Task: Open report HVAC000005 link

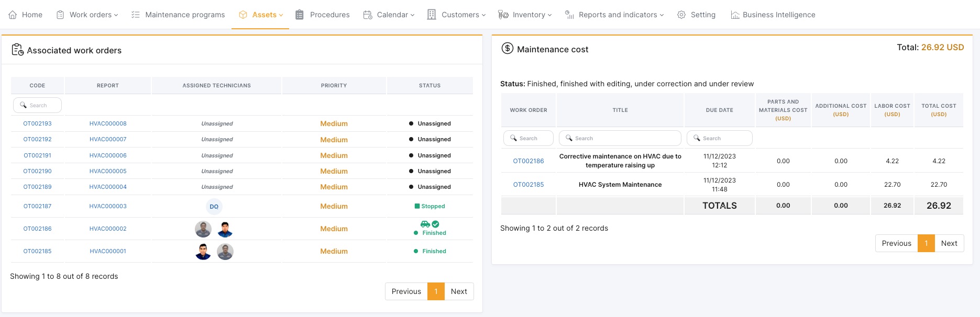Action: click(108, 171)
